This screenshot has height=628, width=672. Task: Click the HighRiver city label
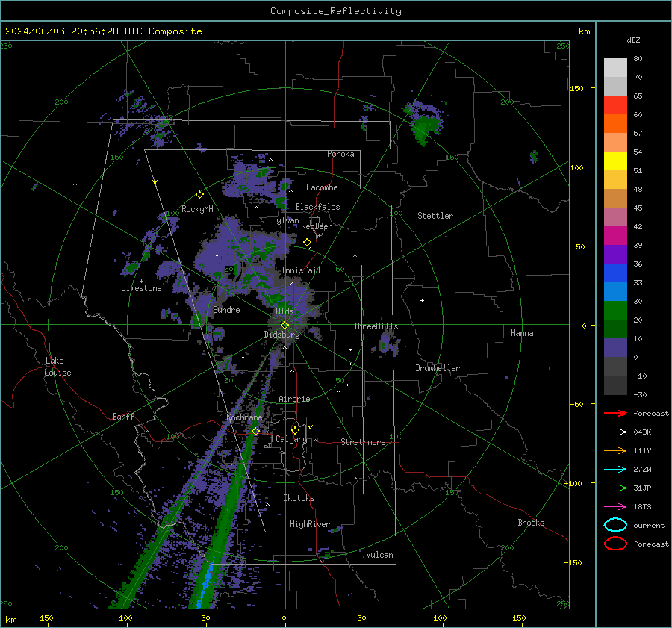pos(310,524)
